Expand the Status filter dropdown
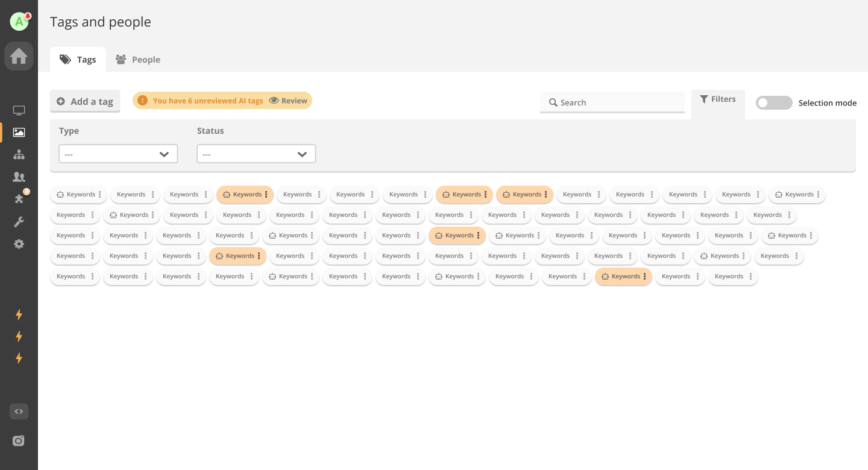 [x=256, y=154]
